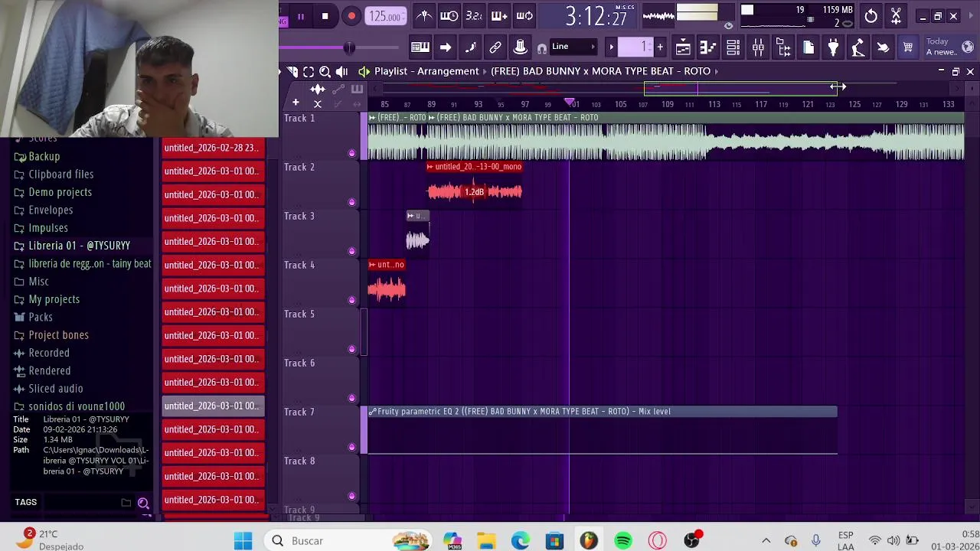Open the shopping cart content library
This screenshot has width=980, height=551.
point(908,47)
